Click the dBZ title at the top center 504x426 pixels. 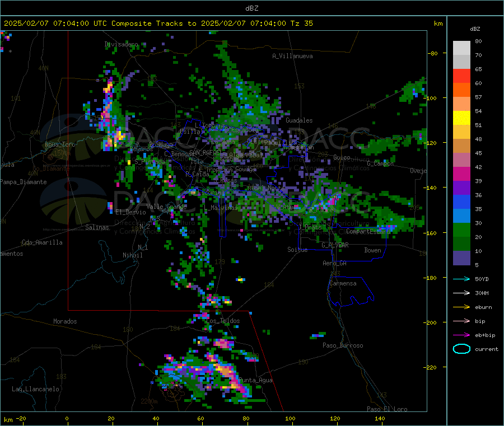pyautogui.click(x=251, y=8)
